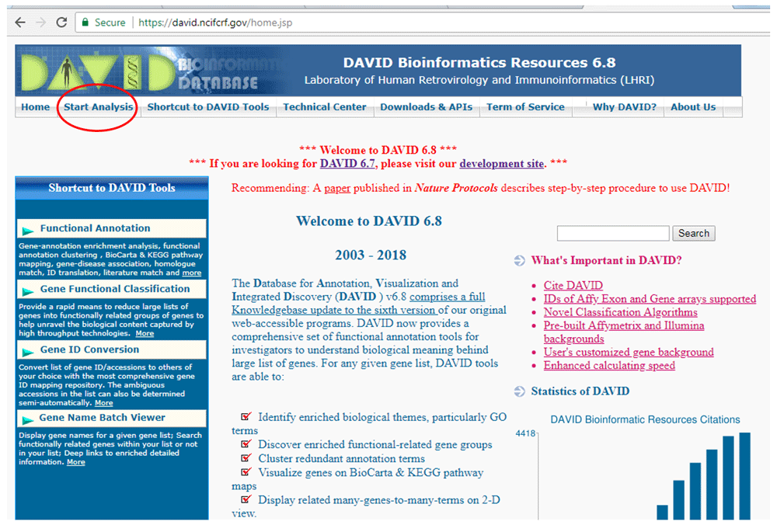Open the Start Analysis menu
This screenshot has height=532, width=777.
click(x=97, y=107)
